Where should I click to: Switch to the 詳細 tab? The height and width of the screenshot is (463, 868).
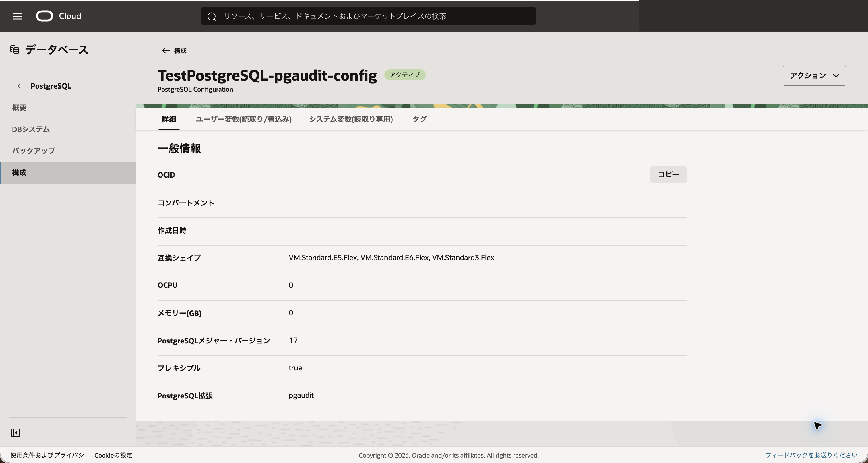(169, 119)
